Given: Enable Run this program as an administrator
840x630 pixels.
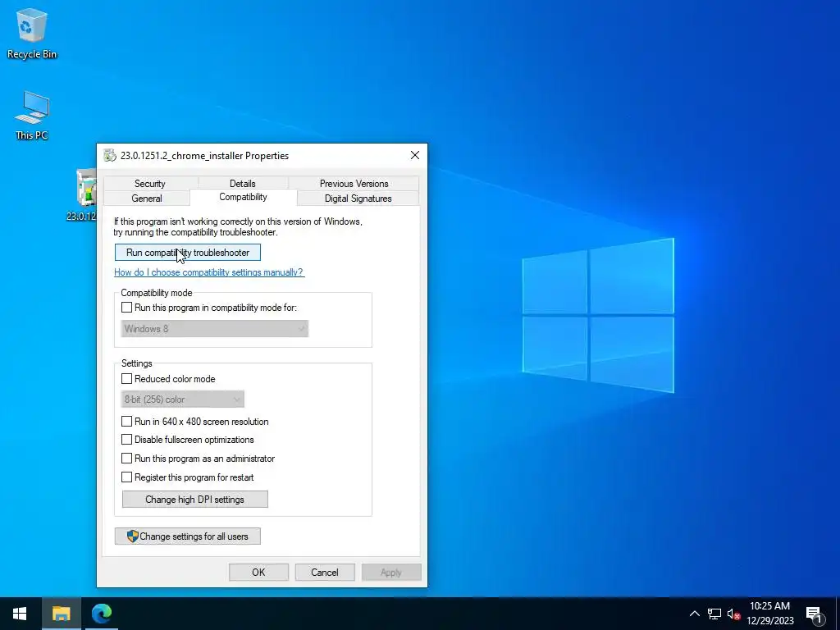Looking at the screenshot, I should 127,459.
